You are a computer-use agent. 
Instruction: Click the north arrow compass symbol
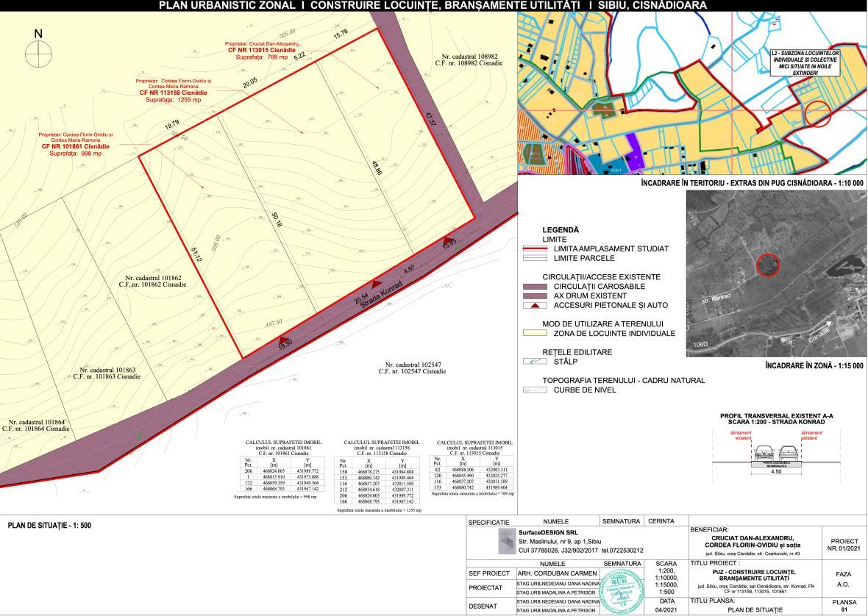(38, 55)
